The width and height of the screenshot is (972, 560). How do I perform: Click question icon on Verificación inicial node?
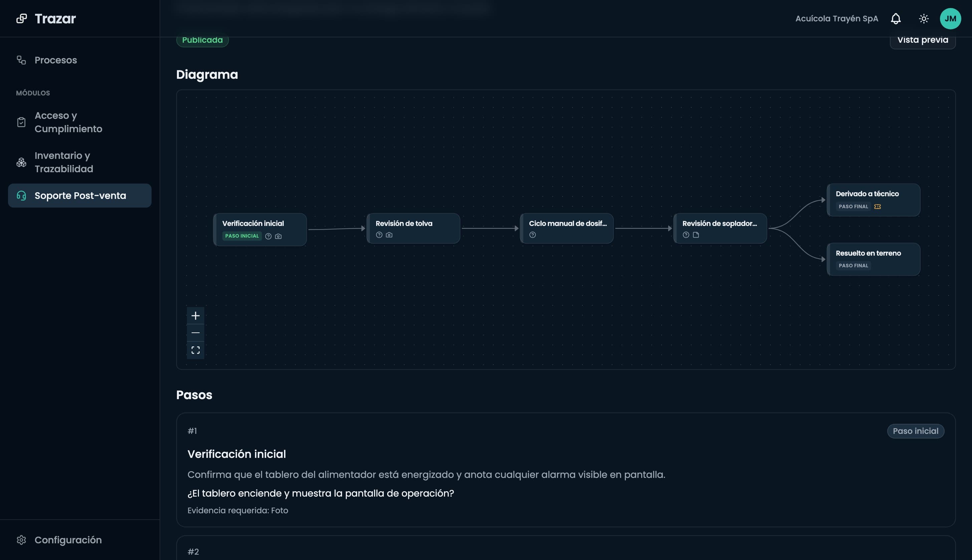tap(268, 236)
